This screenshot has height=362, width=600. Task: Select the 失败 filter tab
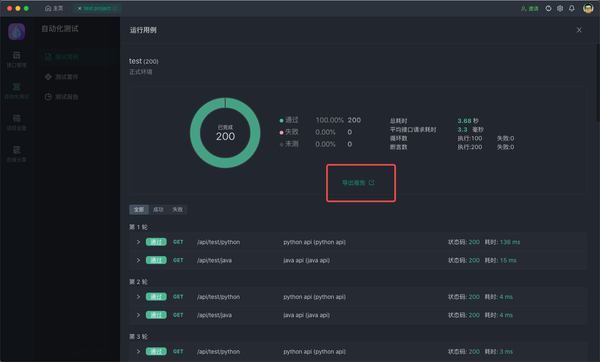178,209
